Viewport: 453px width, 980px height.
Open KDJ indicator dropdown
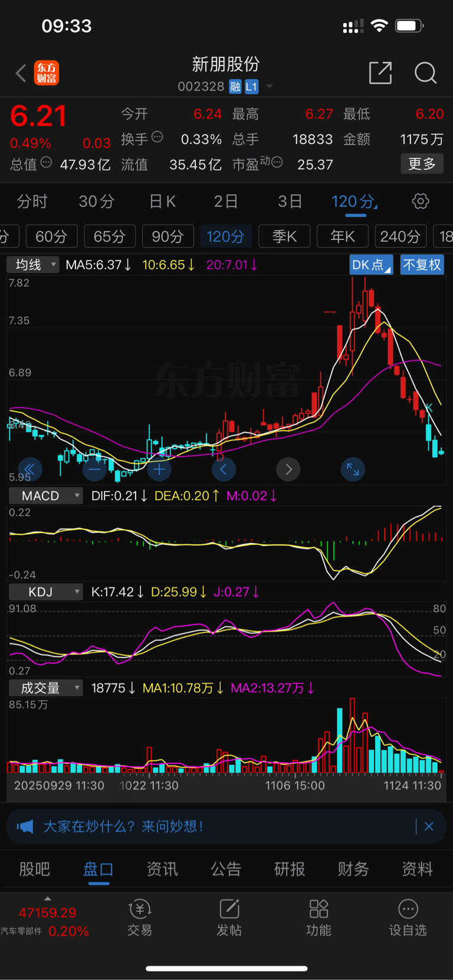(45, 592)
